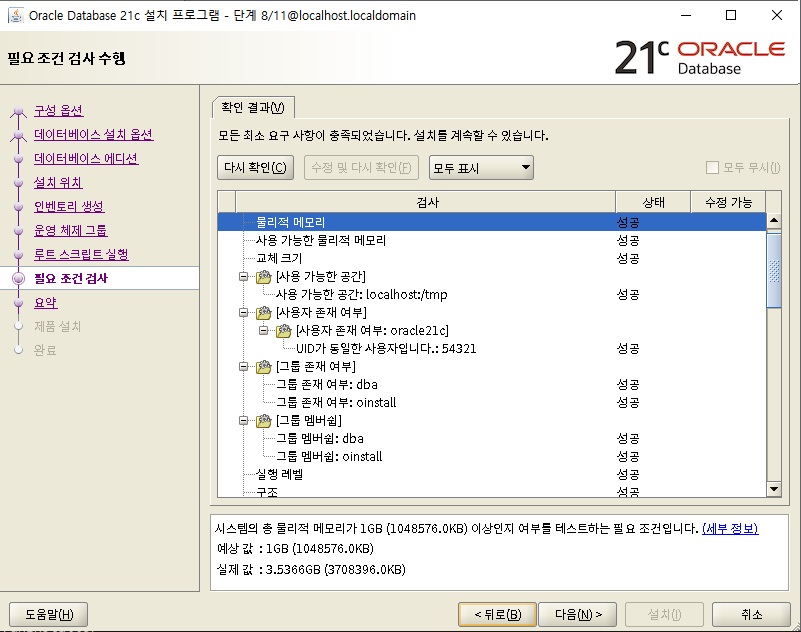Click the 수정 가능 column header

pyautogui.click(x=728, y=202)
